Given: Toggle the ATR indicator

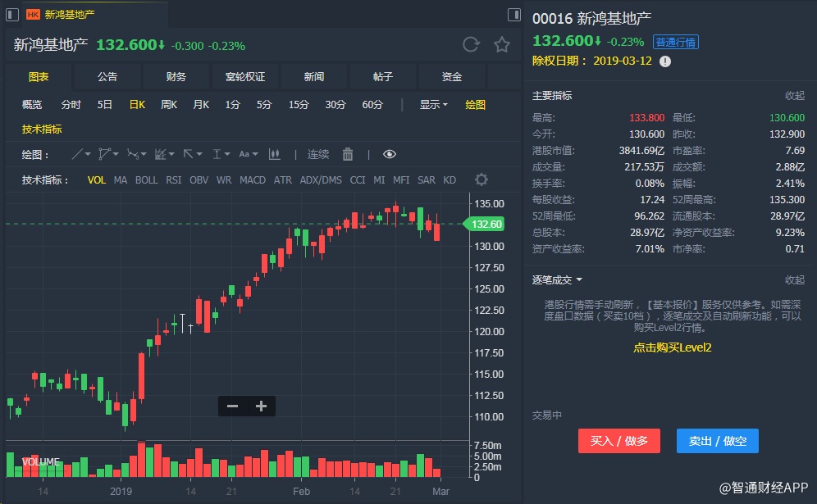Looking at the screenshot, I should 283,180.
